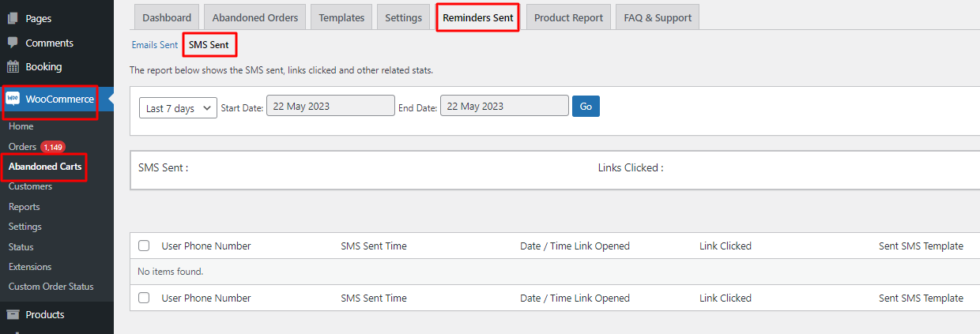The width and height of the screenshot is (980, 334).
Task: Switch to the Product Report tab
Action: point(568,17)
